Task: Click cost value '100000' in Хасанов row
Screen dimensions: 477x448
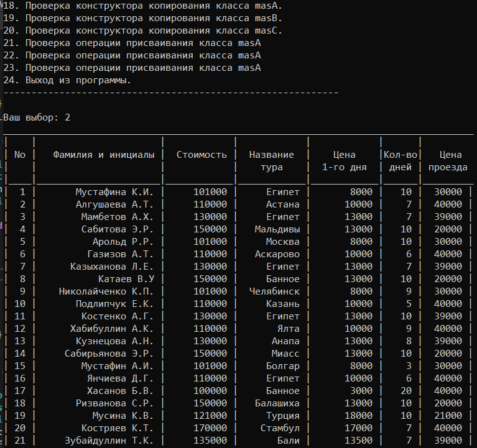Action: click(x=210, y=391)
